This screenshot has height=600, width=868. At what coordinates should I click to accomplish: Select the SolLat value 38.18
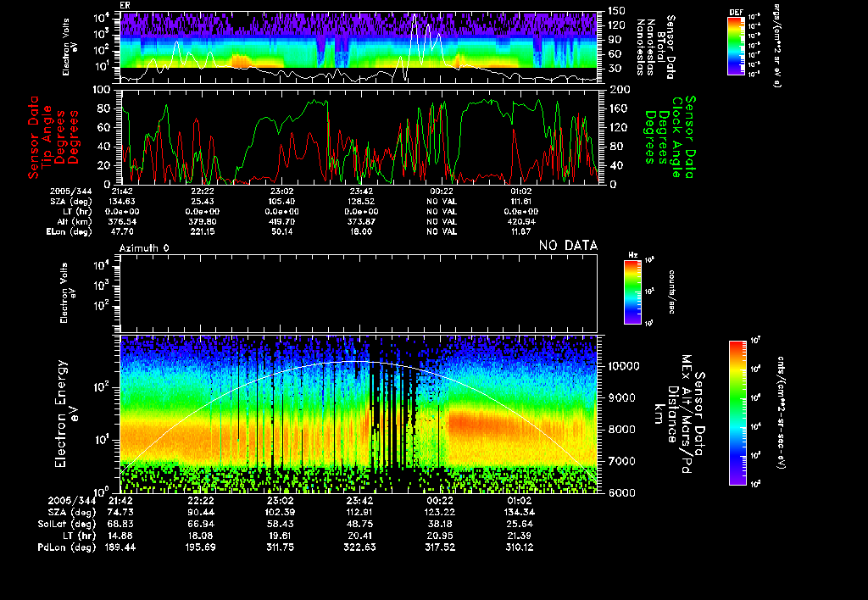point(440,524)
